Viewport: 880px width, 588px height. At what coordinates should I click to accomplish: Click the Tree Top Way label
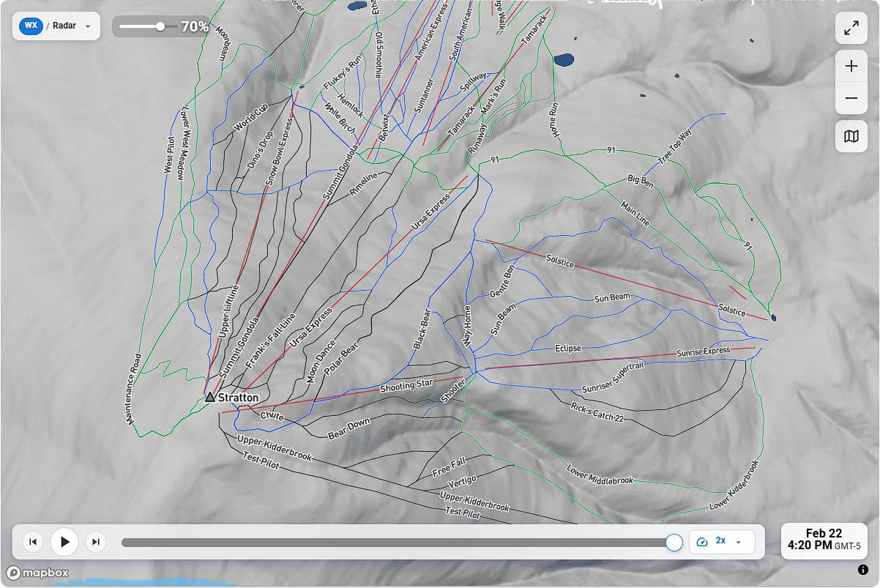tap(675, 146)
